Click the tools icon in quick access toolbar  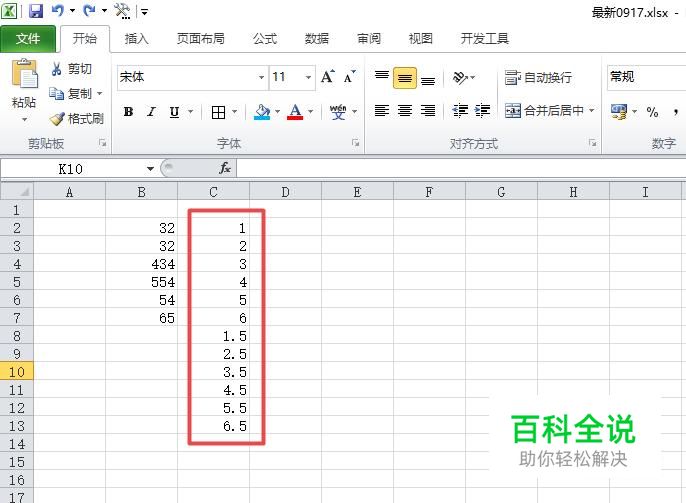coord(122,11)
